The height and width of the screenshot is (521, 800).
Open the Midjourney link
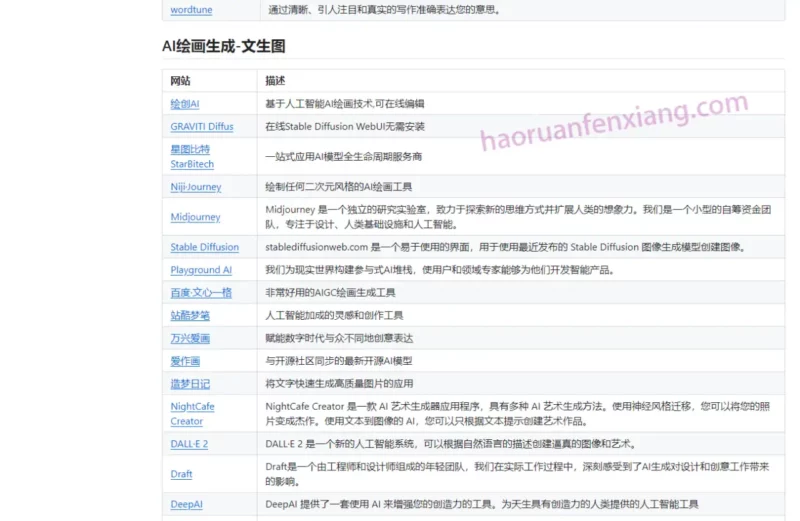(x=195, y=217)
